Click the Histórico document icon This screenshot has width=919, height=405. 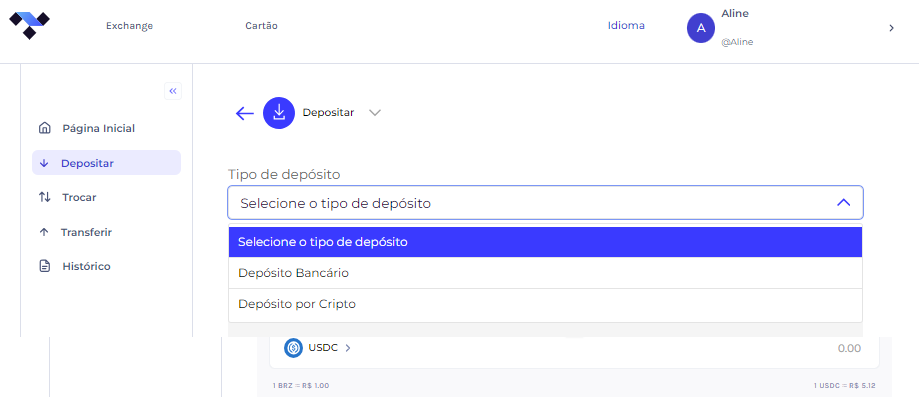[45, 266]
